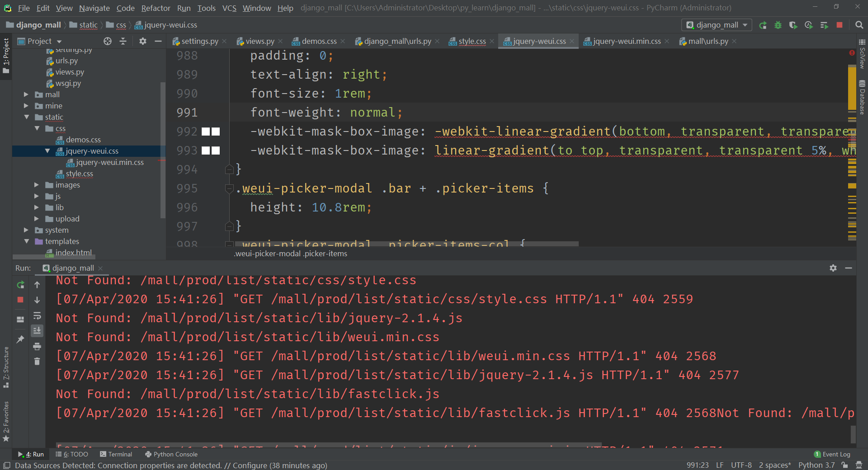Click Restore Layout icon in Run panel
This screenshot has width=868, height=470.
pyautogui.click(x=20, y=320)
